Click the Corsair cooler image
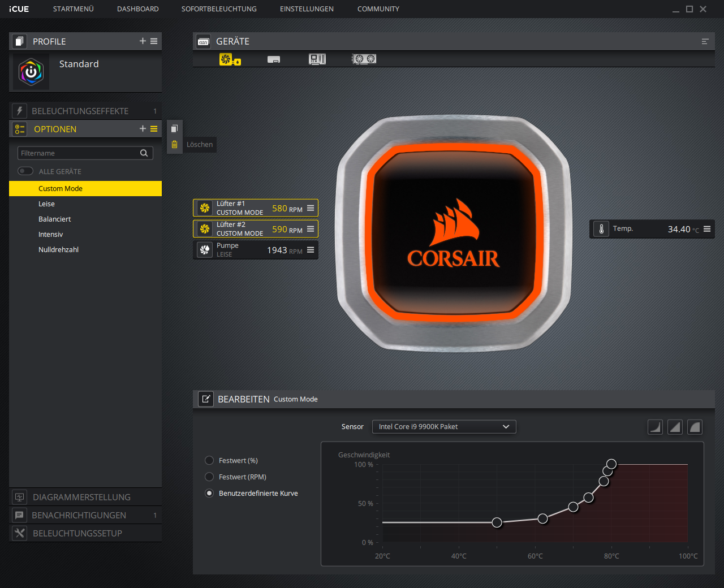The height and width of the screenshot is (588, 724). [x=454, y=234]
